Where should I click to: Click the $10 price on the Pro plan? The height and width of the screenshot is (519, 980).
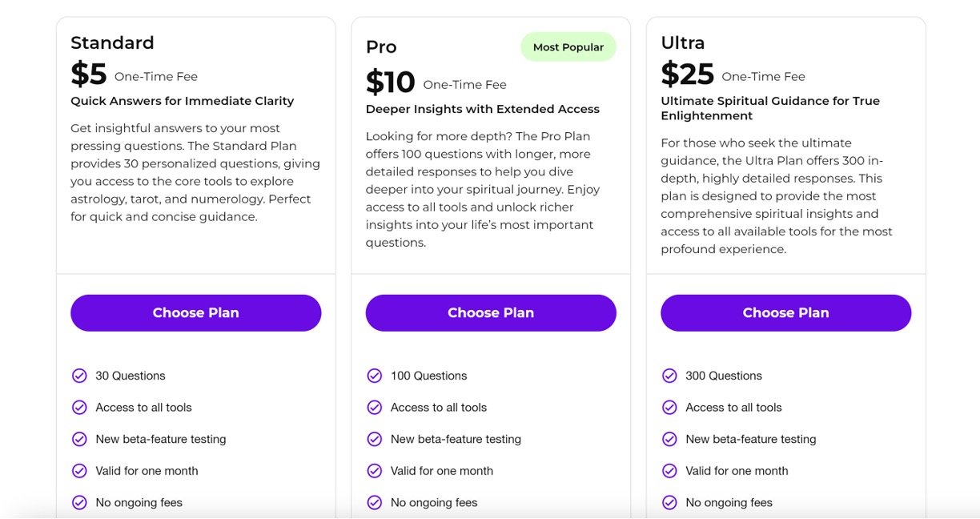[x=391, y=82]
